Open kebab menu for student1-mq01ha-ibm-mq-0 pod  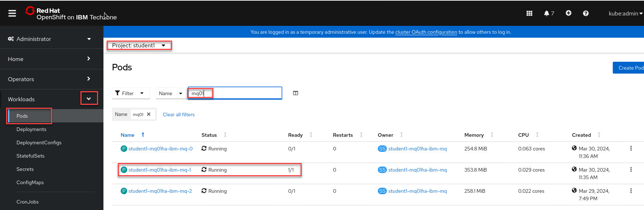click(631, 149)
